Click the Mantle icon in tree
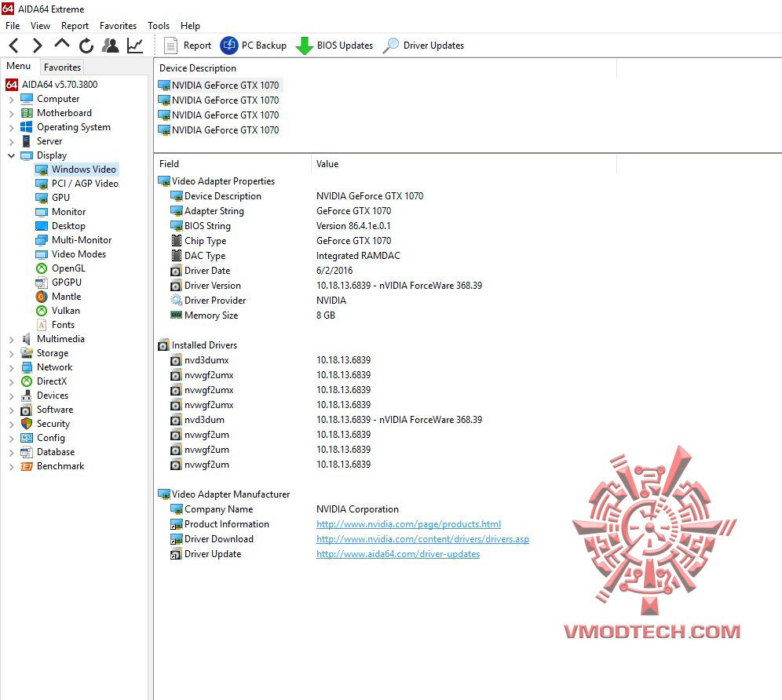This screenshot has height=700, width=782. [x=42, y=297]
